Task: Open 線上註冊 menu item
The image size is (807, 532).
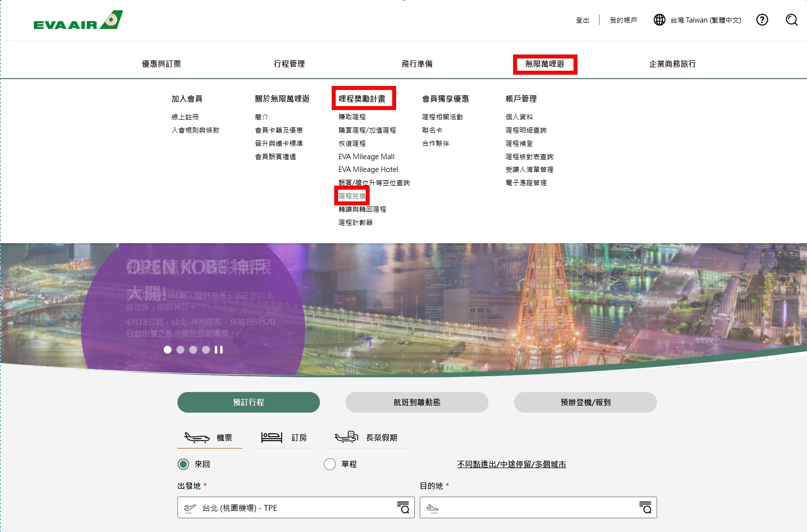Action: [x=185, y=117]
